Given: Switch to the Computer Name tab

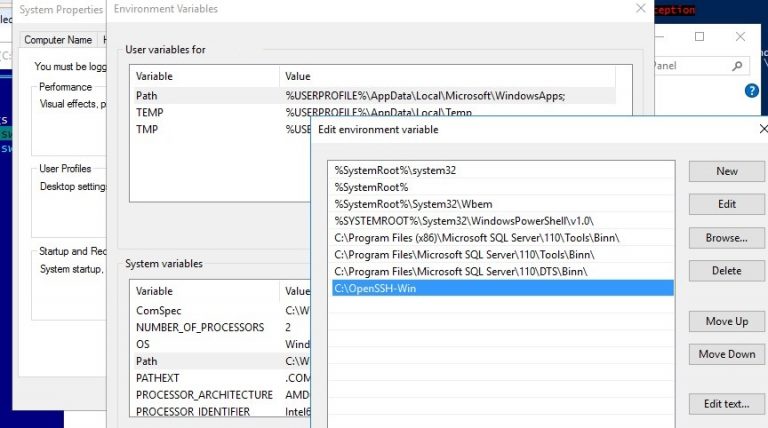Looking at the screenshot, I should [58, 40].
